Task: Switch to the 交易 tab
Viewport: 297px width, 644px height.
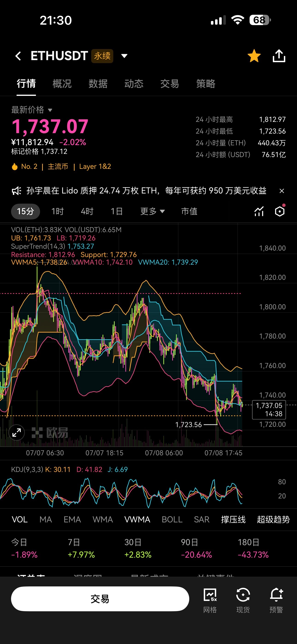Action: (170, 84)
